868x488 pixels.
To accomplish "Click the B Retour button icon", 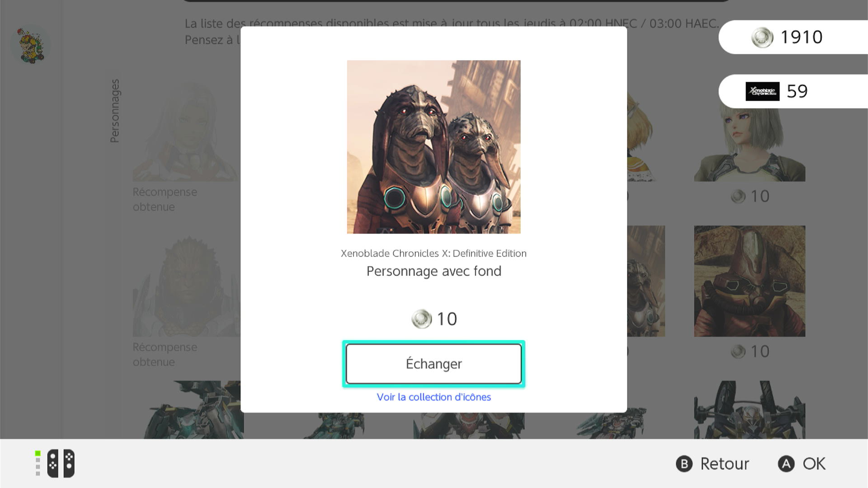I will (684, 464).
